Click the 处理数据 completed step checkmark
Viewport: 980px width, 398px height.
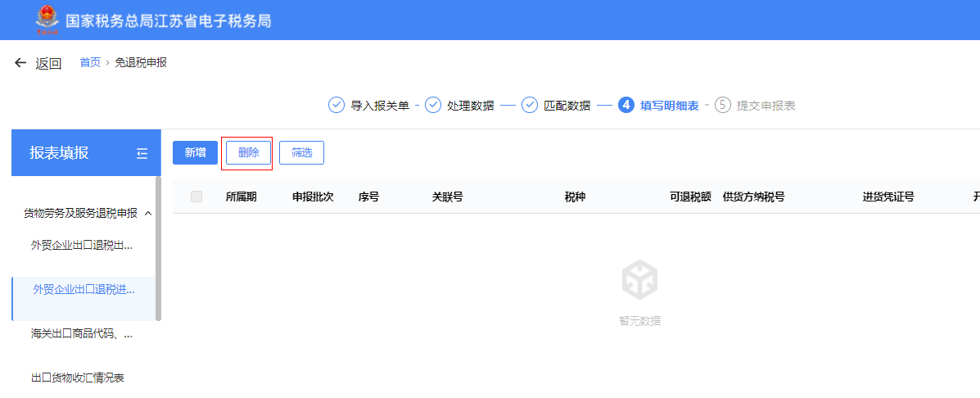433,105
